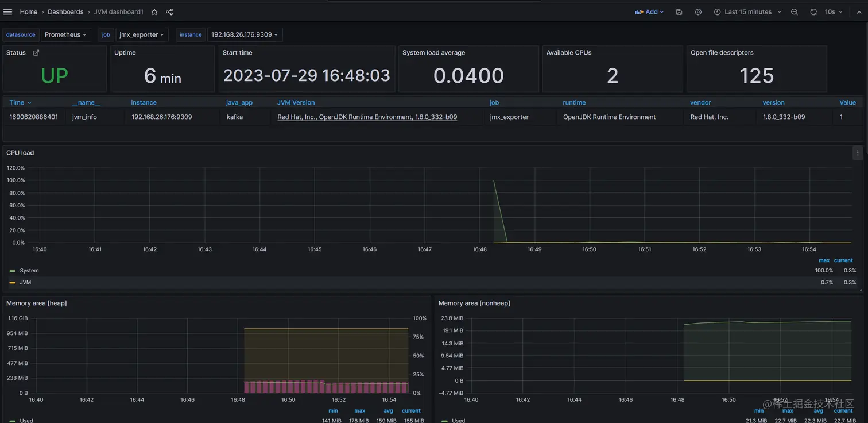Share the dashboard using share icon
The width and height of the screenshot is (868, 423).
pos(169,11)
